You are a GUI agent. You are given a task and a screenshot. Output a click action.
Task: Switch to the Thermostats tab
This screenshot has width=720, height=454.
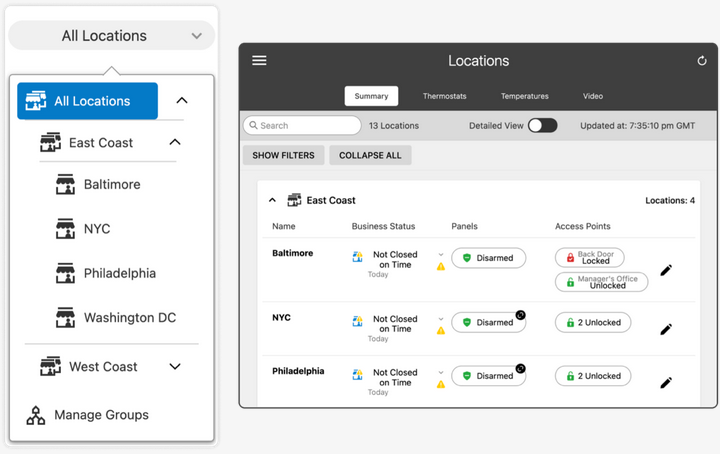tap(444, 96)
